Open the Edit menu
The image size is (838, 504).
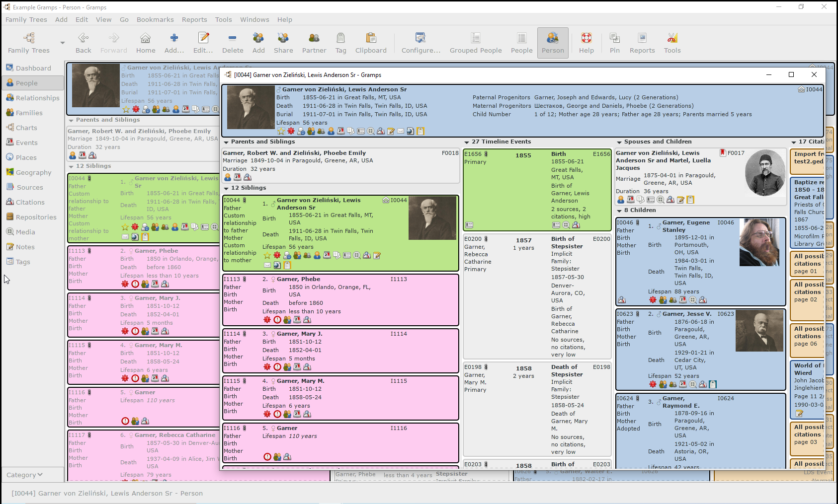pos(82,19)
